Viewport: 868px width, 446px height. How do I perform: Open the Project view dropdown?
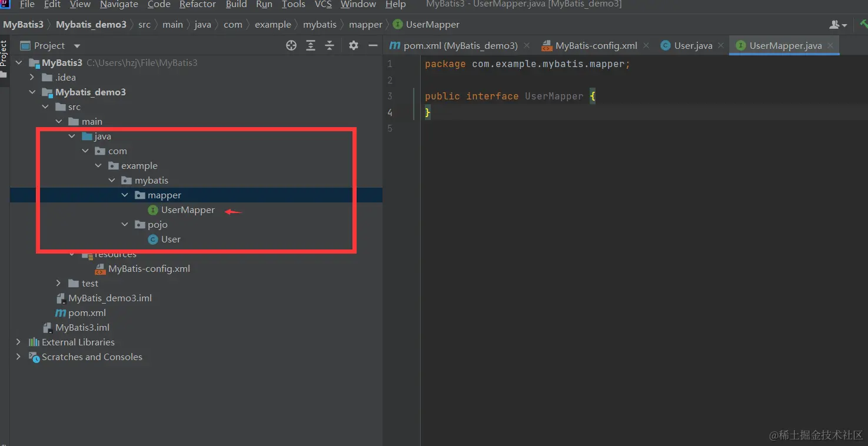point(77,46)
